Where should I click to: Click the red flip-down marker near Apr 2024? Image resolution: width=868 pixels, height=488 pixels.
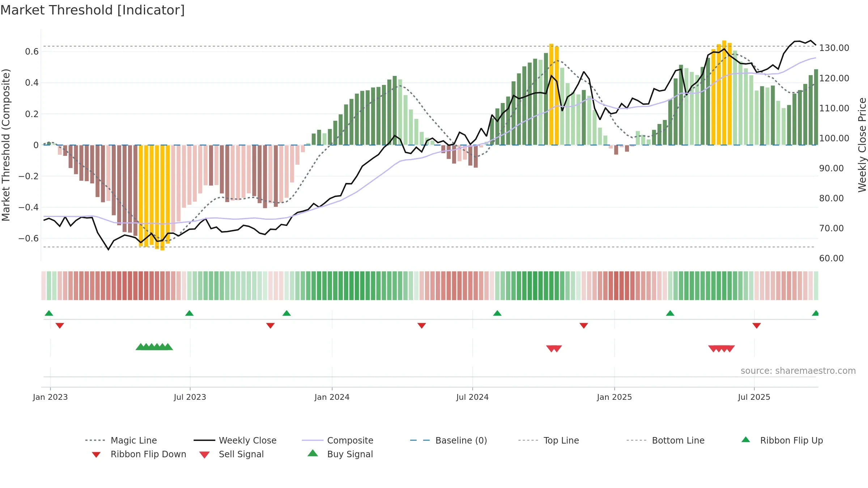click(x=422, y=326)
